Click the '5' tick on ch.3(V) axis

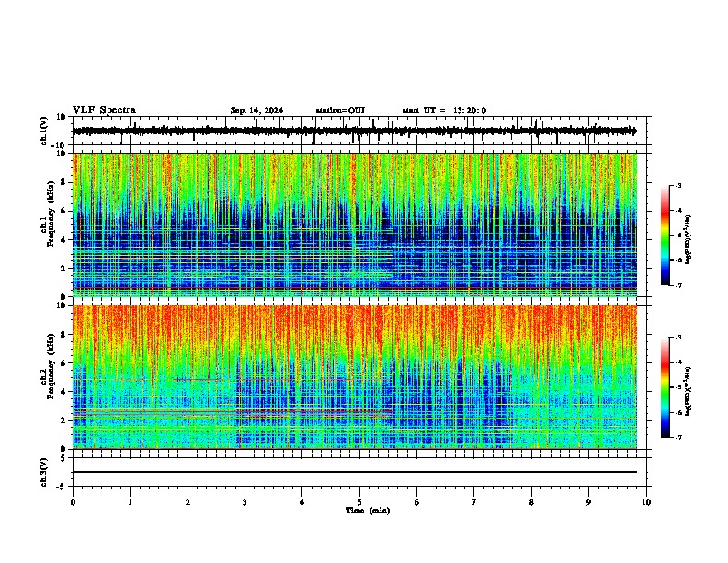64,457
